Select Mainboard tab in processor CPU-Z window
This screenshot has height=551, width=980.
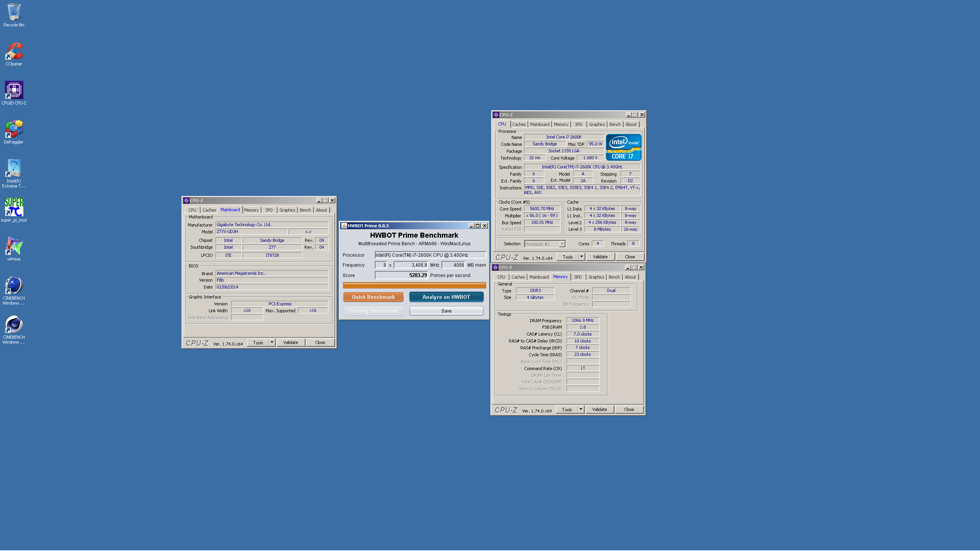coord(540,124)
